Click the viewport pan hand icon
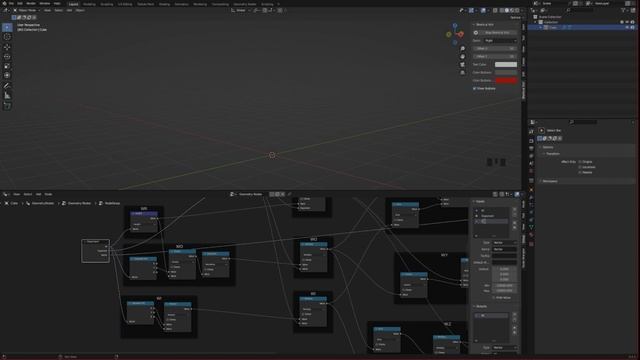The image size is (640, 360). 462,56
